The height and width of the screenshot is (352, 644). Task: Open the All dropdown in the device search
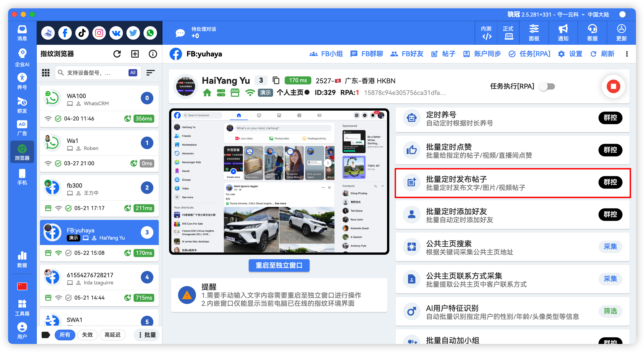coord(133,72)
